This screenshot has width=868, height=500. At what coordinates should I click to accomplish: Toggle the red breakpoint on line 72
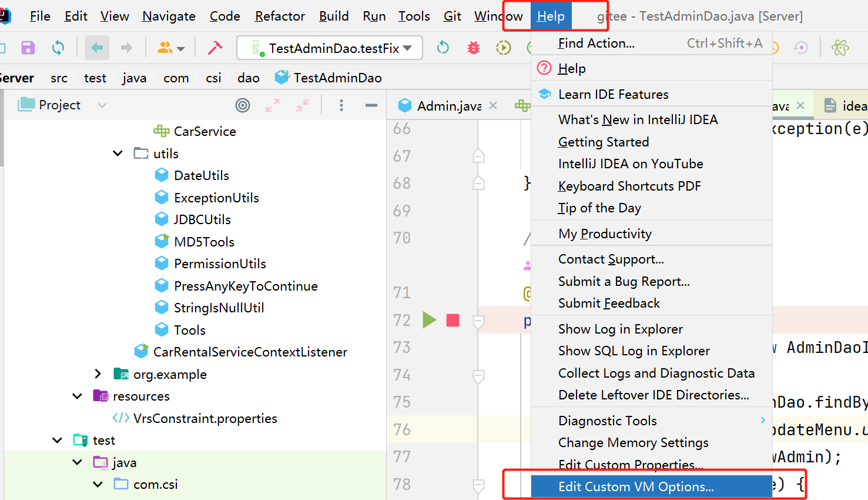pos(453,320)
